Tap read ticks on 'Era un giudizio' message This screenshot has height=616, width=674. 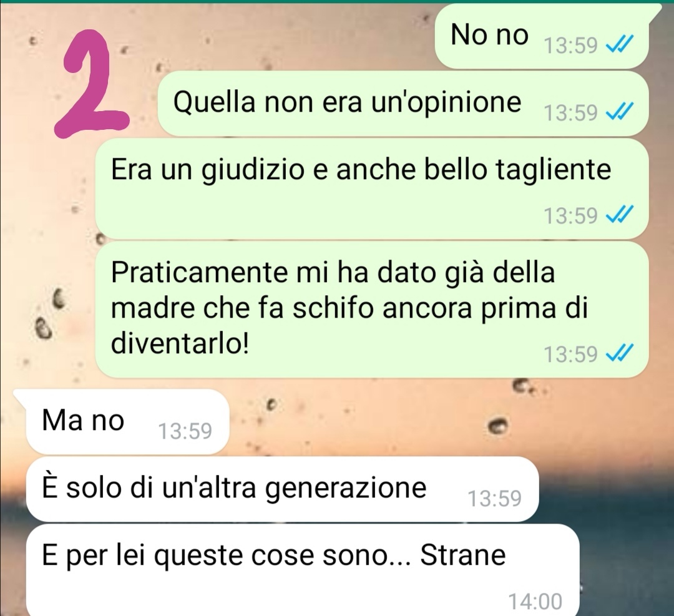[620, 215]
